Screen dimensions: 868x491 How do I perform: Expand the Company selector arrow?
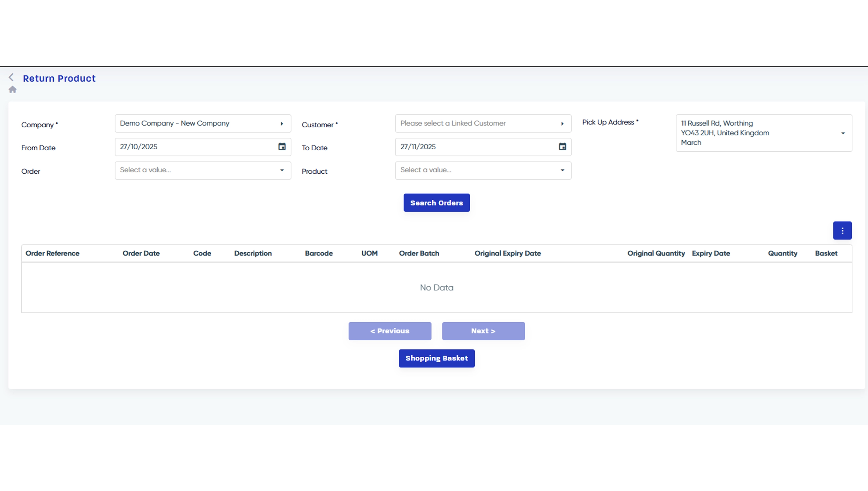[x=282, y=124]
